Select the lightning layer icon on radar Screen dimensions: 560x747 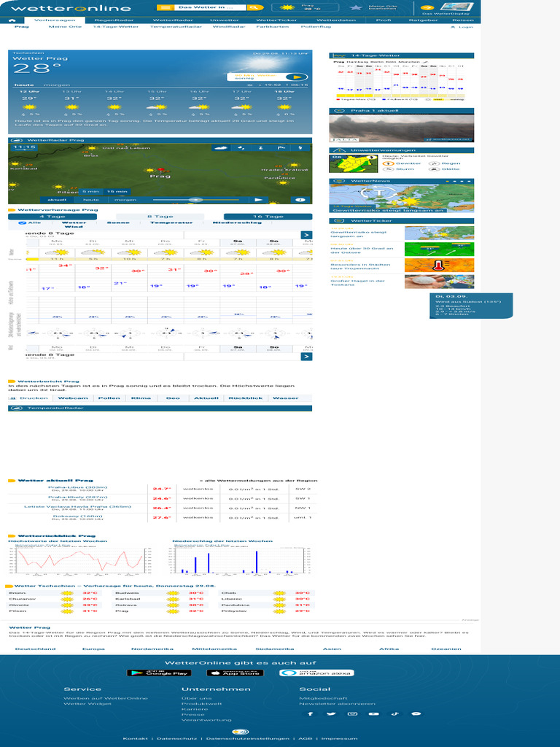tap(300, 147)
